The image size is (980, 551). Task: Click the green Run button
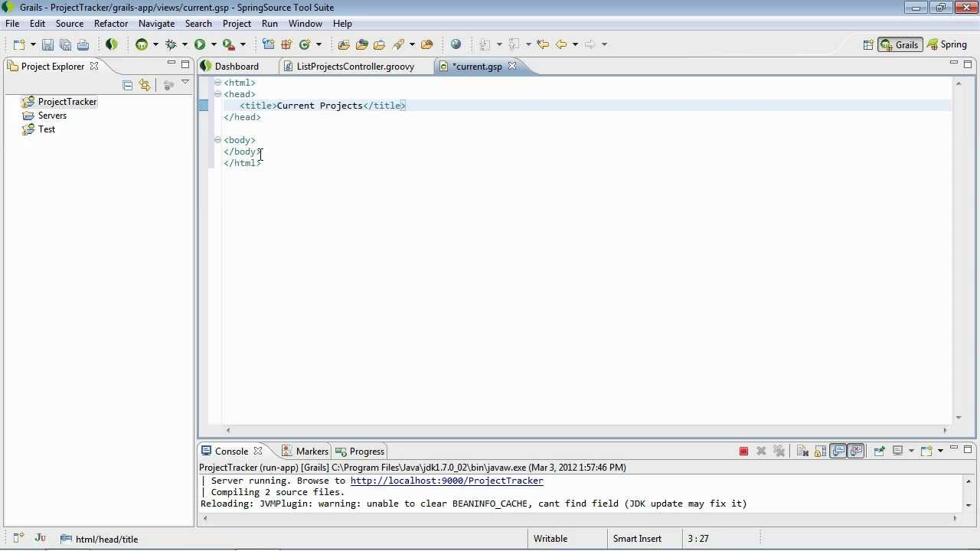(x=200, y=44)
